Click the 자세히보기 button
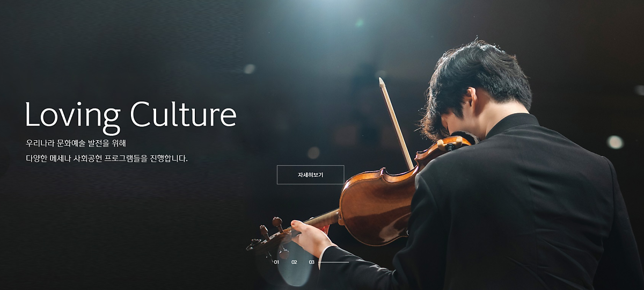Viewport: 644px width, 290px height. pos(310,175)
